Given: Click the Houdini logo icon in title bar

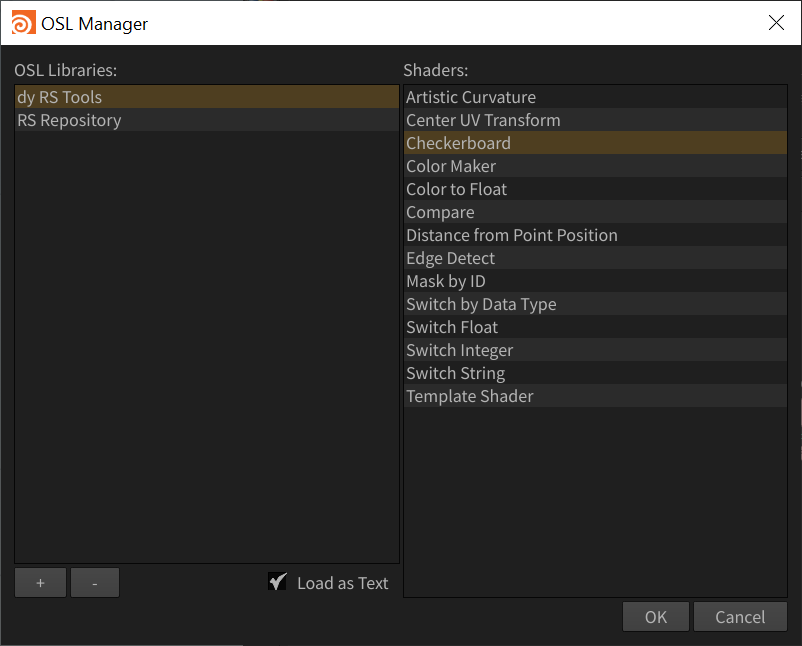Looking at the screenshot, I should (x=23, y=22).
